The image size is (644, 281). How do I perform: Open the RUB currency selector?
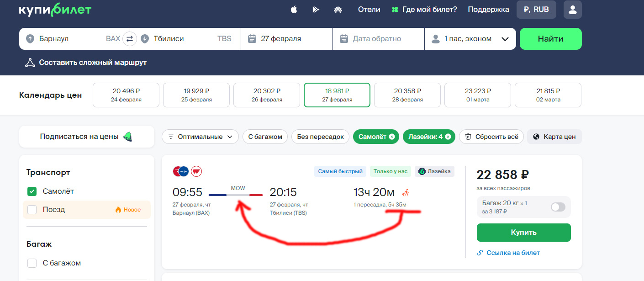click(536, 10)
